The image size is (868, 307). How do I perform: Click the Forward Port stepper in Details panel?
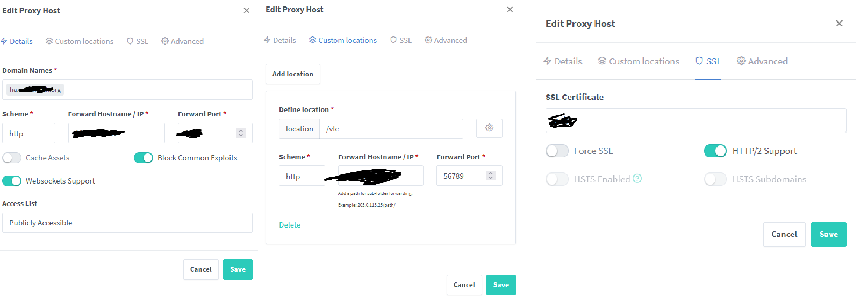(241, 133)
